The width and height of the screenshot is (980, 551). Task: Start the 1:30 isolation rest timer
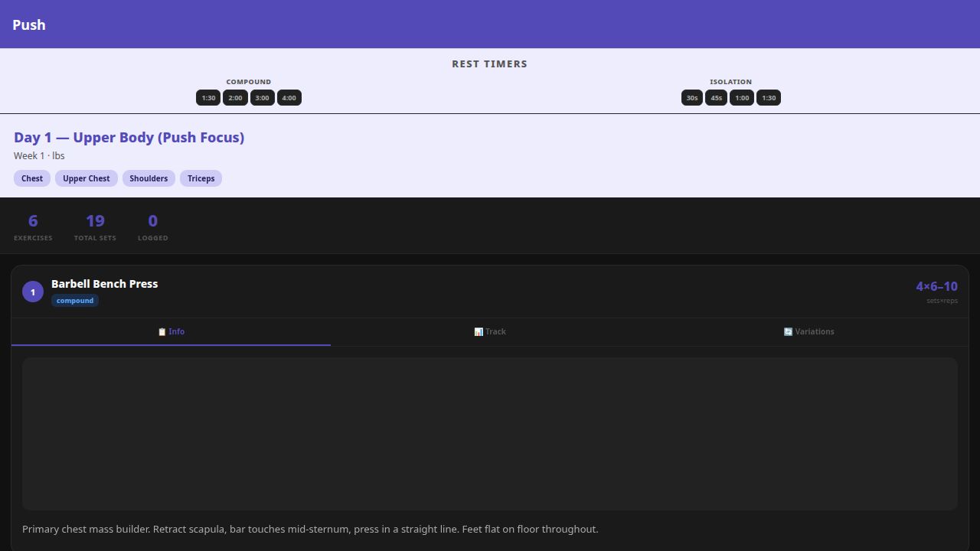pyautogui.click(x=769, y=98)
